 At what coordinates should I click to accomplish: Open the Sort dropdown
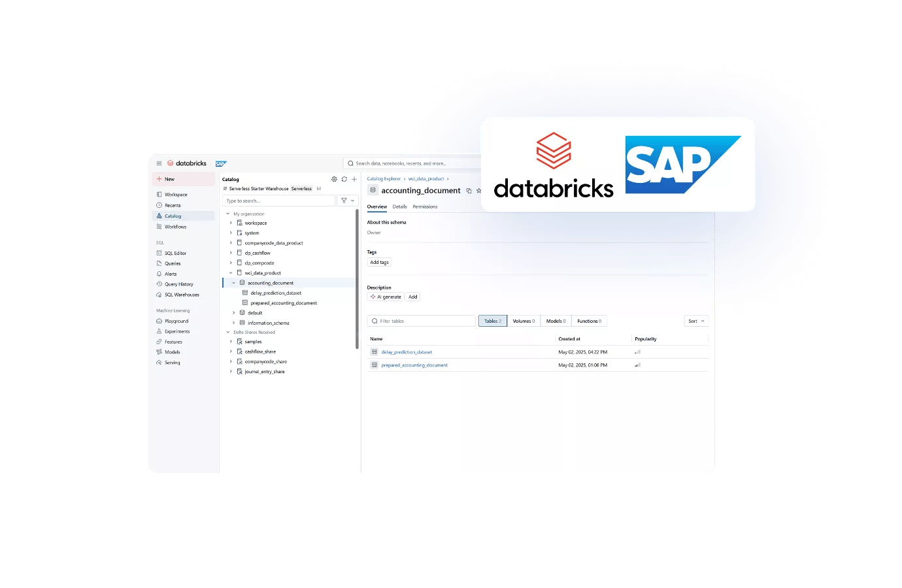pyautogui.click(x=696, y=321)
